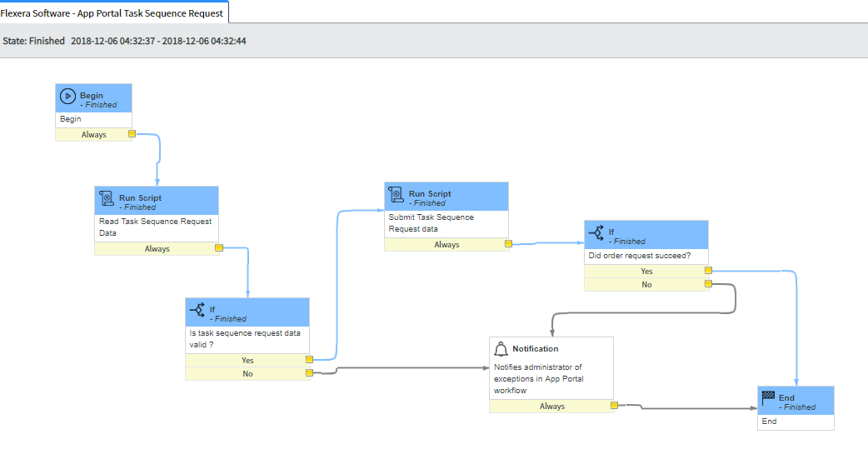The height and width of the screenshot is (449, 868).
Task: Select the 'Notifies administrator of exceptions' description
Action: [538, 378]
